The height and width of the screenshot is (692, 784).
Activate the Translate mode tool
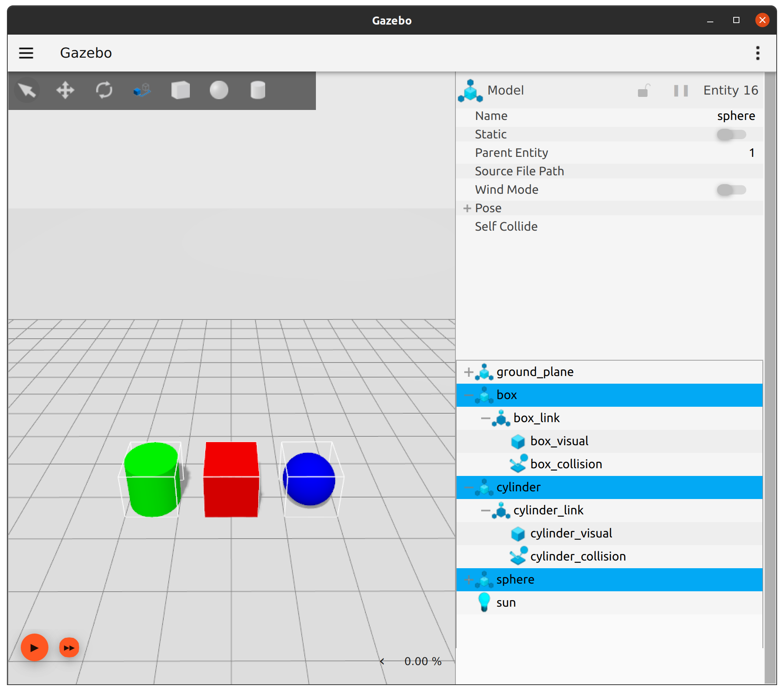click(x=65, y=91)
